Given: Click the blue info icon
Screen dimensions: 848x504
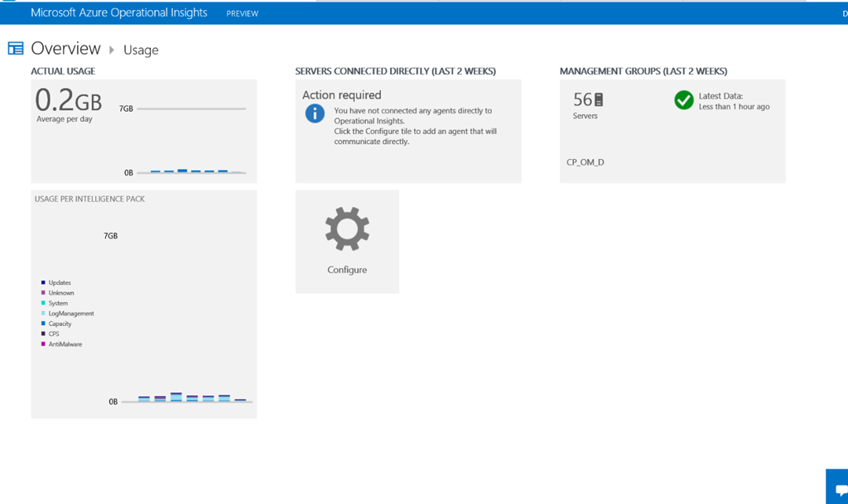Looking at the screenshot, I should tap(315, 113).
